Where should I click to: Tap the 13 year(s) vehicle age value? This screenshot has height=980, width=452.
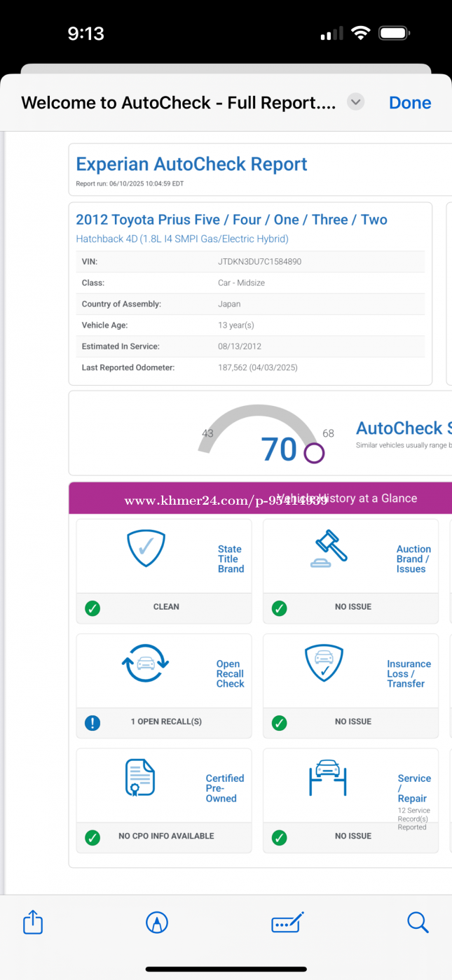click(236, 325)
